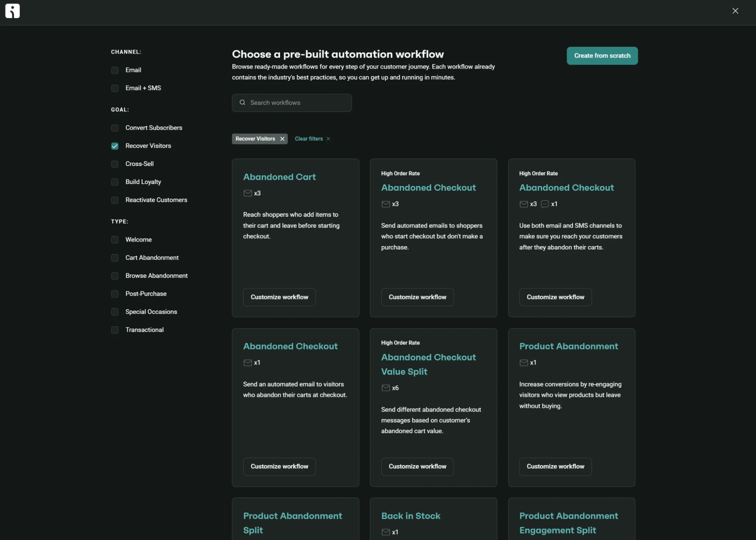
Task: Check the Cart Abandonment type checkbox
Action: point(115,258)
